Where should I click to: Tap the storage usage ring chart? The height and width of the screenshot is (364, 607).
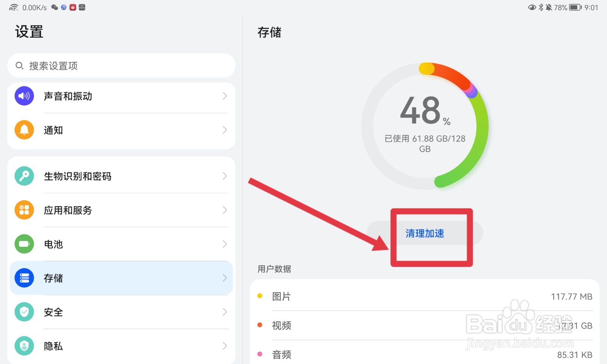[x=425, y=126]
